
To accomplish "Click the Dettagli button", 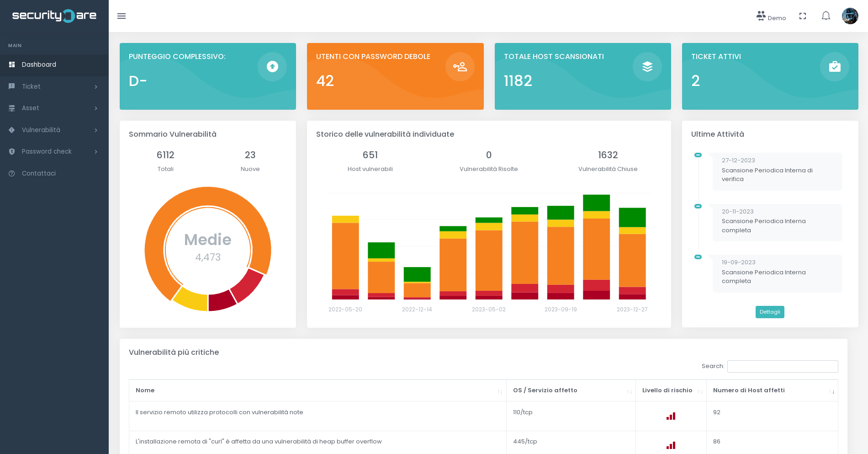I will click(x=770, y=312).
